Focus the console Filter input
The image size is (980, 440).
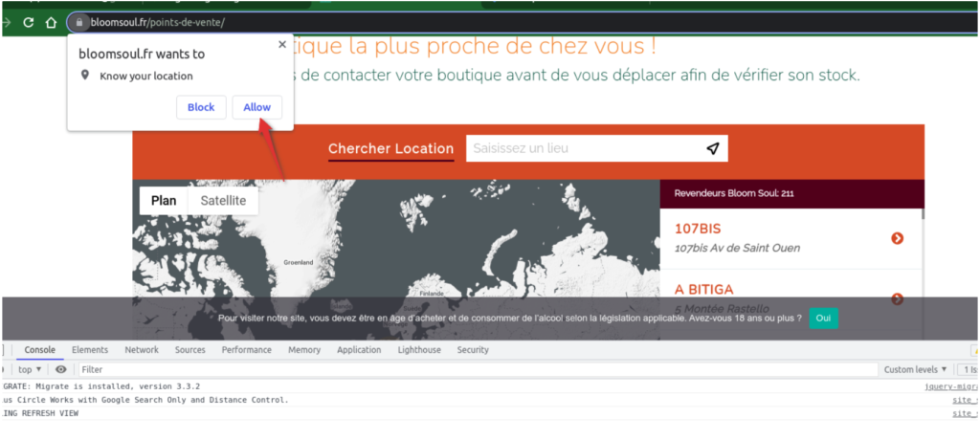pyautogui.click(x=479, y=370)
